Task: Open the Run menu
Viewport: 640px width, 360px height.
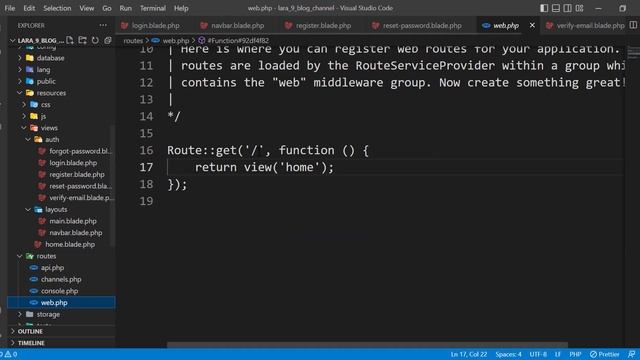Action: (x=126, y=8)
